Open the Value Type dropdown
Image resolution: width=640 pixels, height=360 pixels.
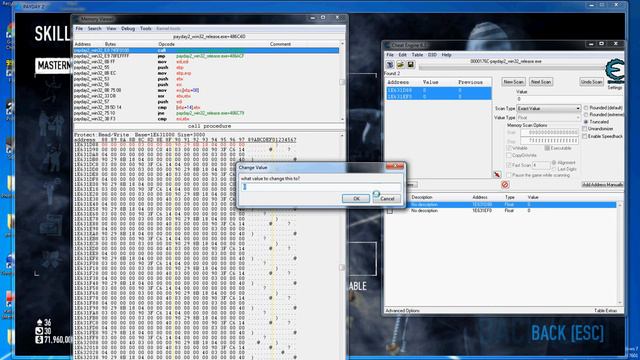[x=548, y=118]
